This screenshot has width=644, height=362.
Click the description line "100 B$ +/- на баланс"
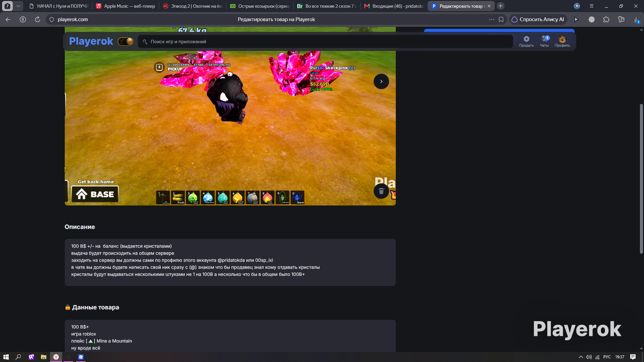(x=122, y=246)
